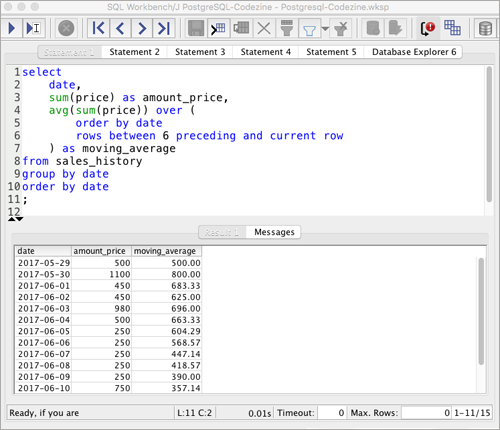500x430 pixels.
Task: Click the Delete row X icon
Action: click(264, 28)
